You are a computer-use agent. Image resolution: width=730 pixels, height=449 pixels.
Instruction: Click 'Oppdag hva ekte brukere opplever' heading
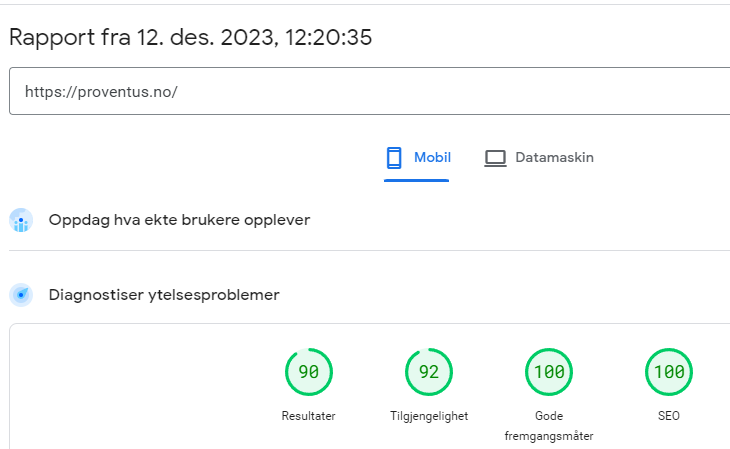click(179, 220)
